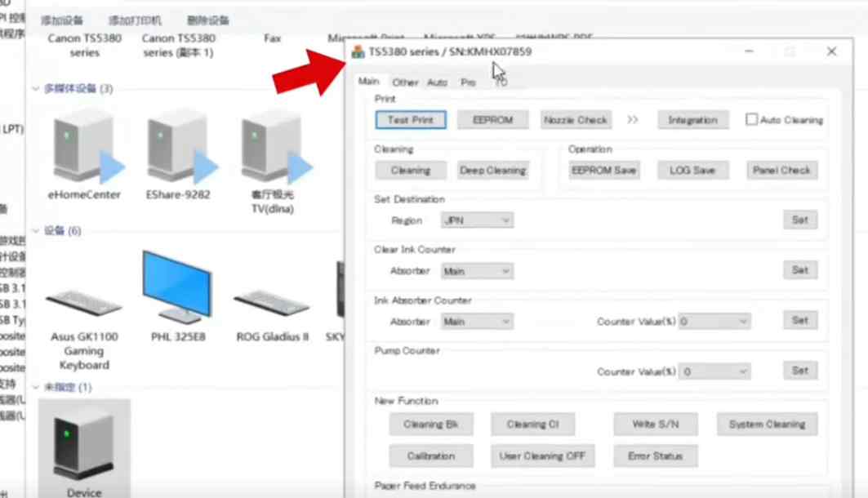Expand the Clear Ink Counter Absorber dropdown
The width and height of the screenshot is (868, 498).
coord(477,271)
